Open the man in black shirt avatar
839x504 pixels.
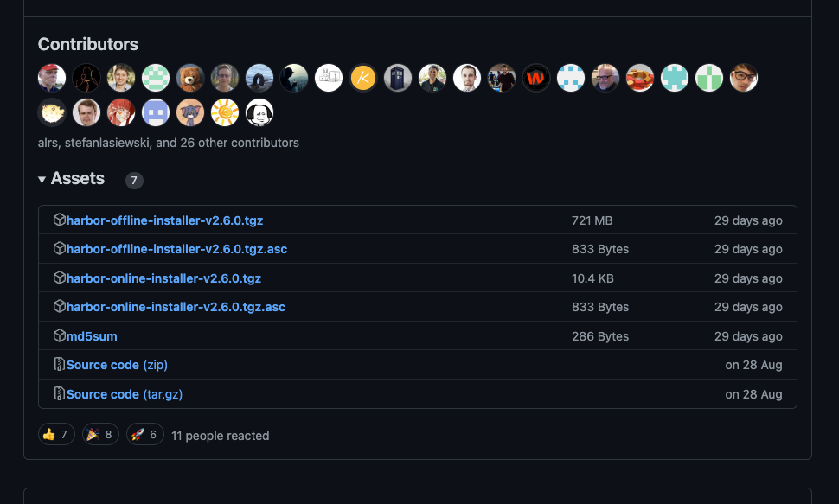(502, 78)
